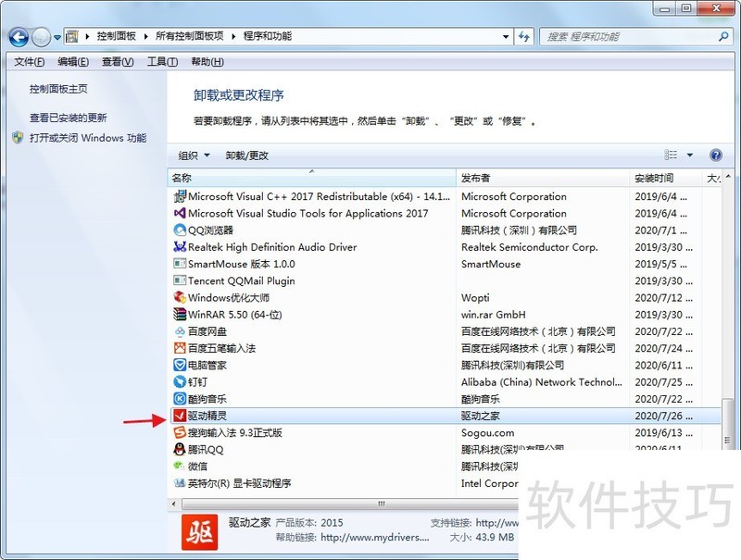
Task: Click the shield icon beside Windows 功能
Action: pyautogui.click(x=18, y=137)
